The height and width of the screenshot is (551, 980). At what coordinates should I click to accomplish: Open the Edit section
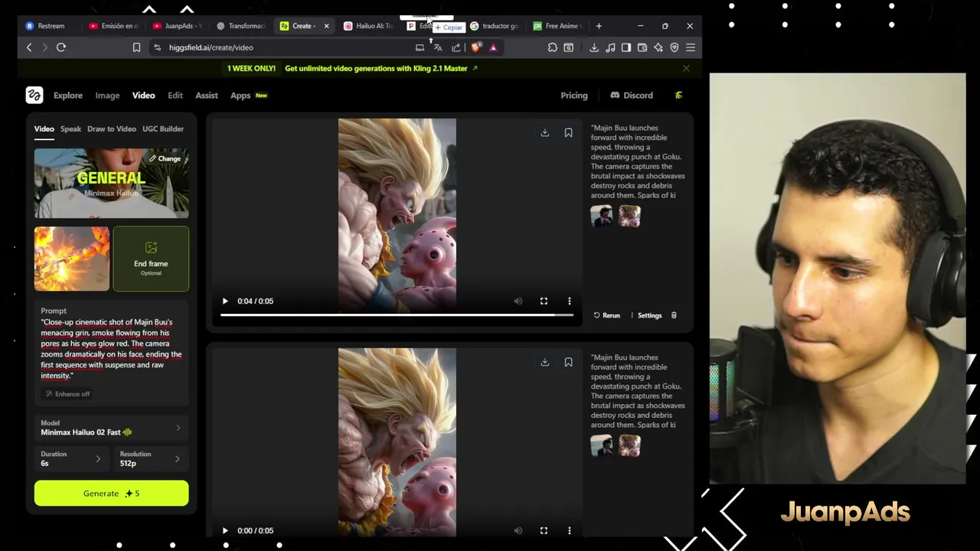175,96
